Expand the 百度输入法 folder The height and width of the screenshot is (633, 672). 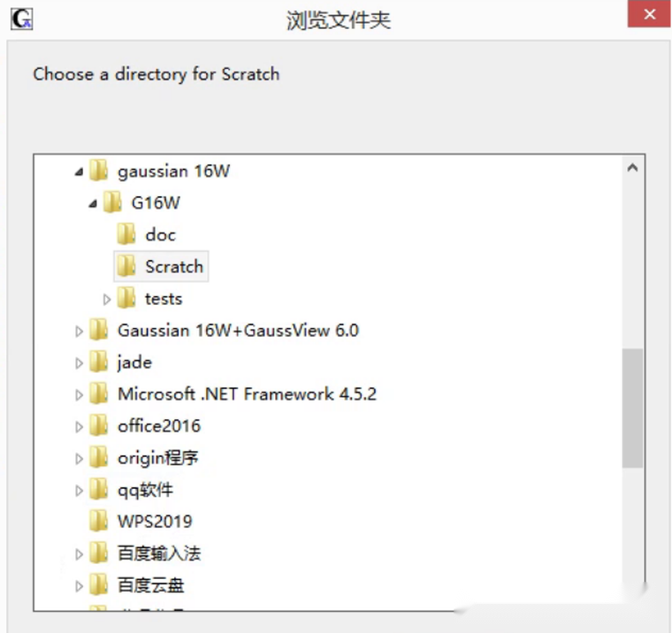point(79,554)
